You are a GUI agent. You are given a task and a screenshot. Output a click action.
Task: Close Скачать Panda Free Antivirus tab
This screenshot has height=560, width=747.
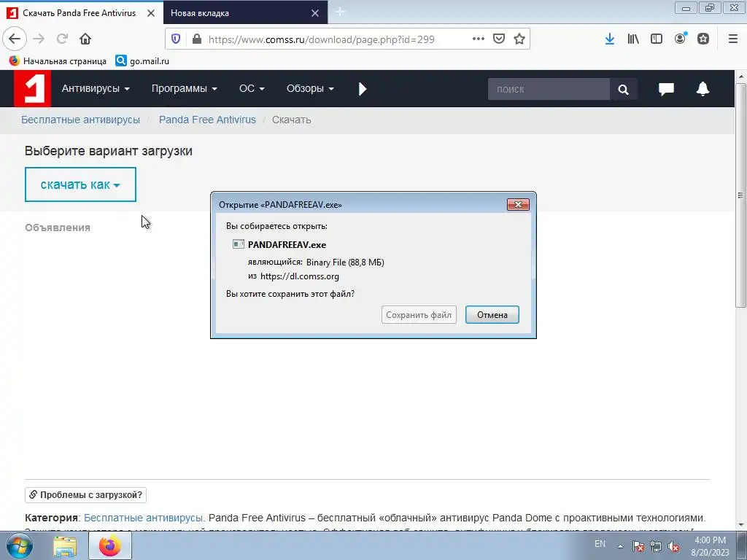coord(151,13)
